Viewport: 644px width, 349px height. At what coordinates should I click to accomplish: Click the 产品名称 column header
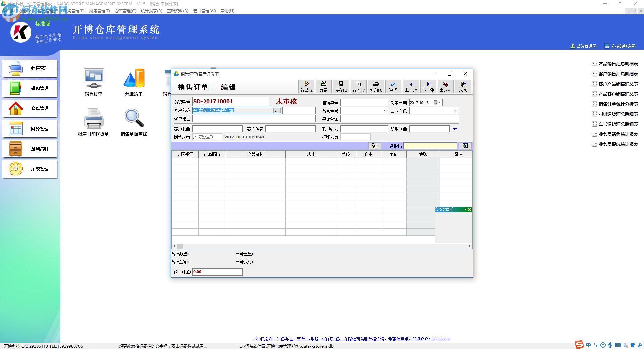click(x=255, y=154)
